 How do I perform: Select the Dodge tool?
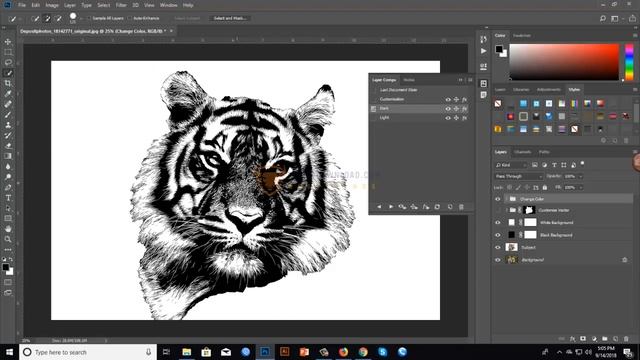pyautogui.click(x=8, y=177)
